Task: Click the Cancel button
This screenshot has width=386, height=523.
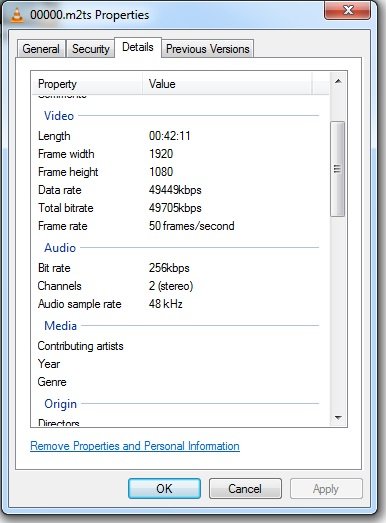Action: point(245,489)
